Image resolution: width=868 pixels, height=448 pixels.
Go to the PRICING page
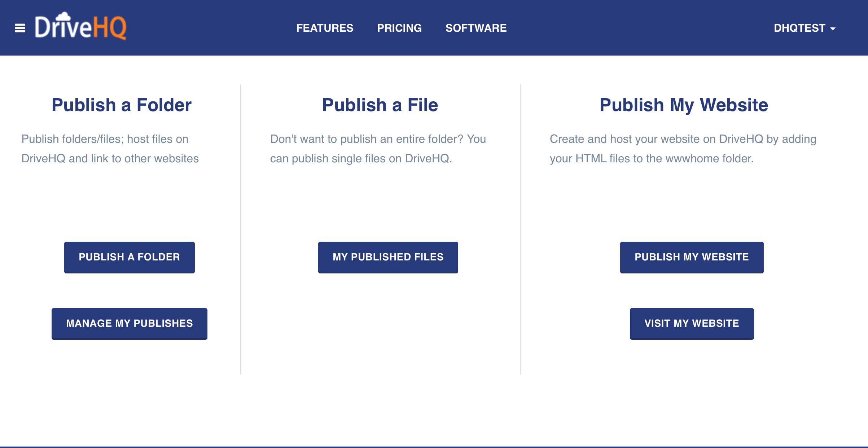click(399, 28)
